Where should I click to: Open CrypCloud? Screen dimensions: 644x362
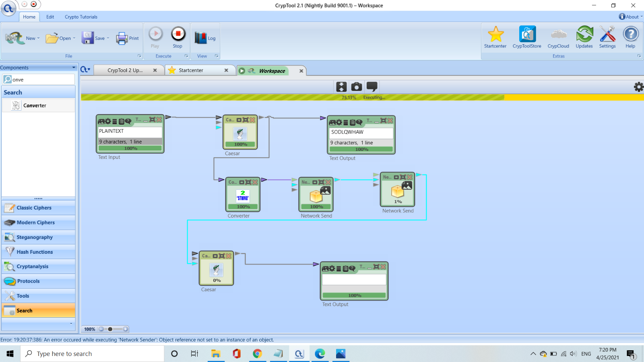[558, 37]
